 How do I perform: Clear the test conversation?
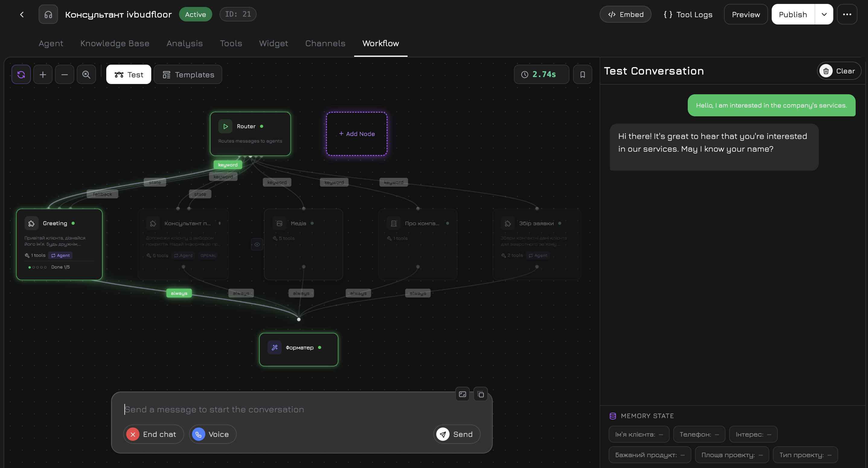[x=839, y=71]
